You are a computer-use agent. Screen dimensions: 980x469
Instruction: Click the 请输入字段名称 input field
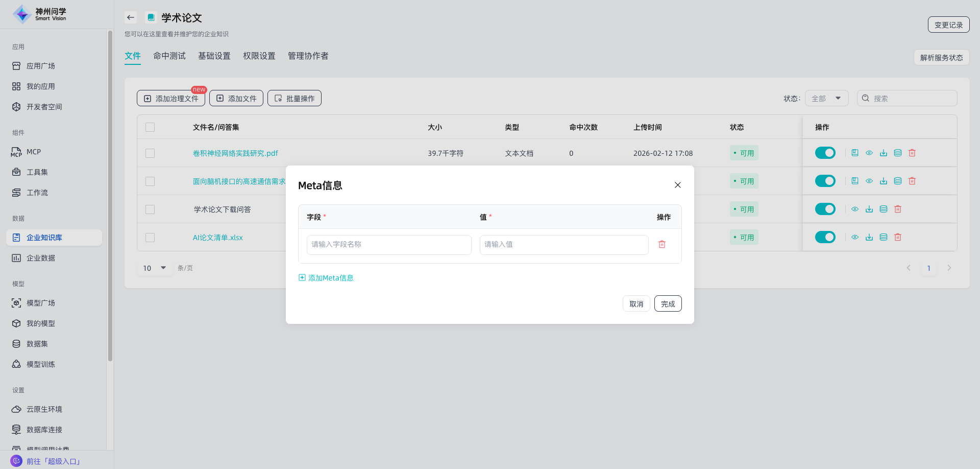(388, 245)
